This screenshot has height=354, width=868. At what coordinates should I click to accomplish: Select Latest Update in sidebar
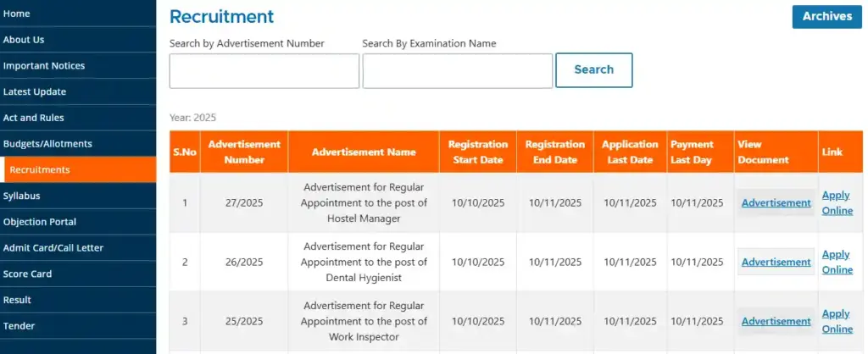35,91
